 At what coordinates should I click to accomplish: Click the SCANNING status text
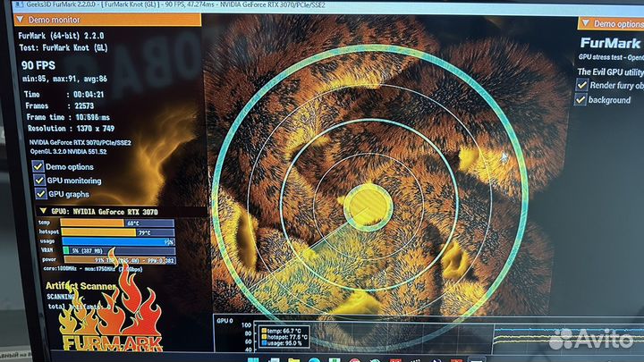pos(61,297)
